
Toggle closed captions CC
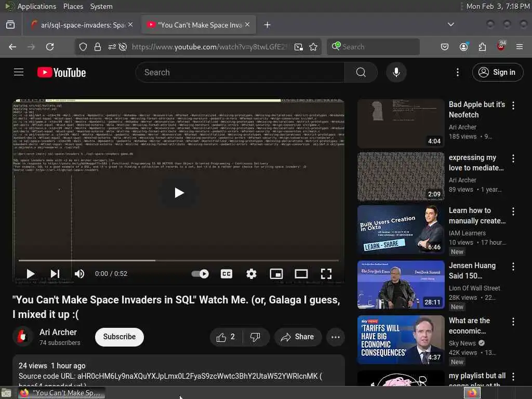[x=227, y=273]
